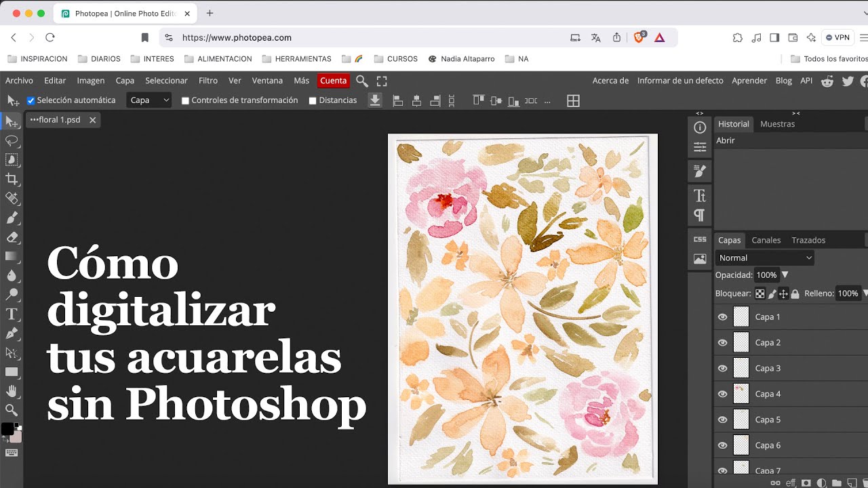Viewport: 868px width, 488px height.
Task: Select the Spot Healing tool
Action: point(12,198)
